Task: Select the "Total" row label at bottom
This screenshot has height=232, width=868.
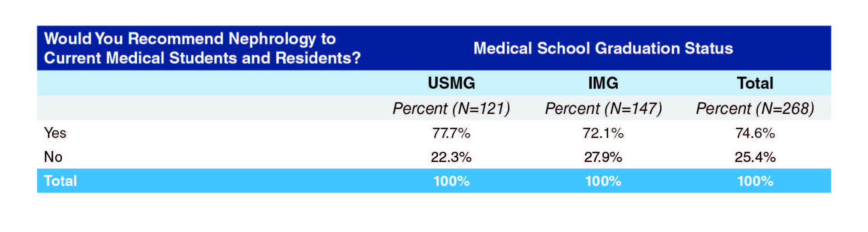Action: 60,181
